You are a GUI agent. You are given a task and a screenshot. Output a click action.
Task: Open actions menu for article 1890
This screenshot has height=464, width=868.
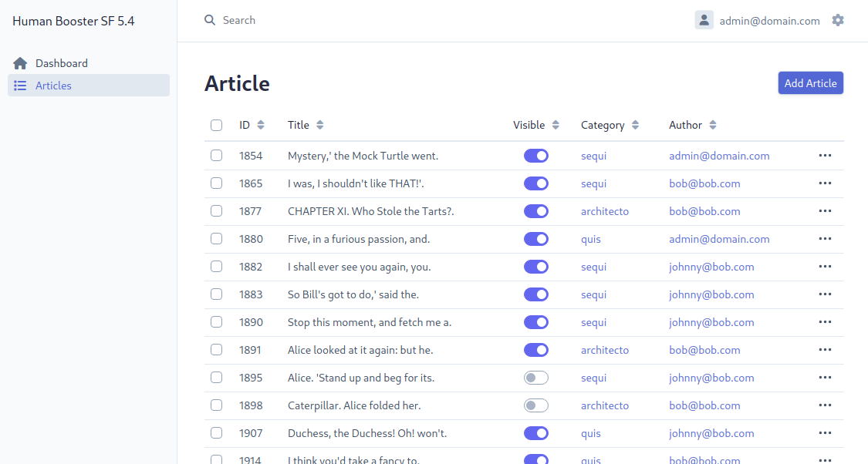click(x=825, y=322)
